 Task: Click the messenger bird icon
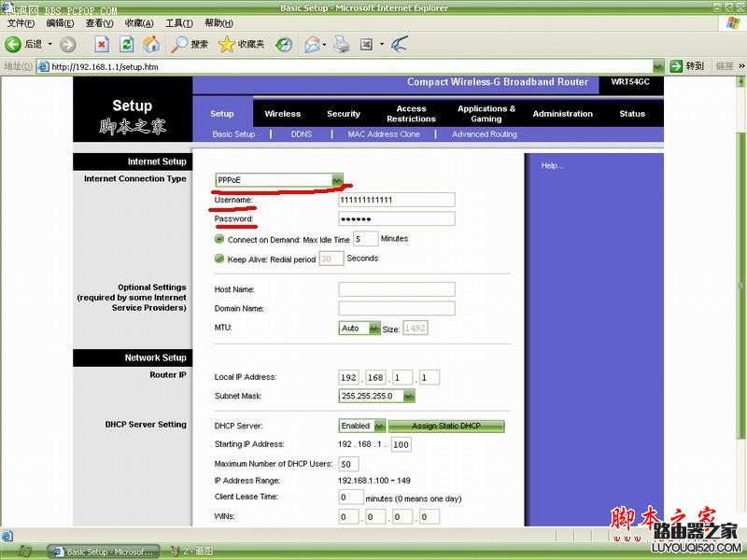[400, 44]
